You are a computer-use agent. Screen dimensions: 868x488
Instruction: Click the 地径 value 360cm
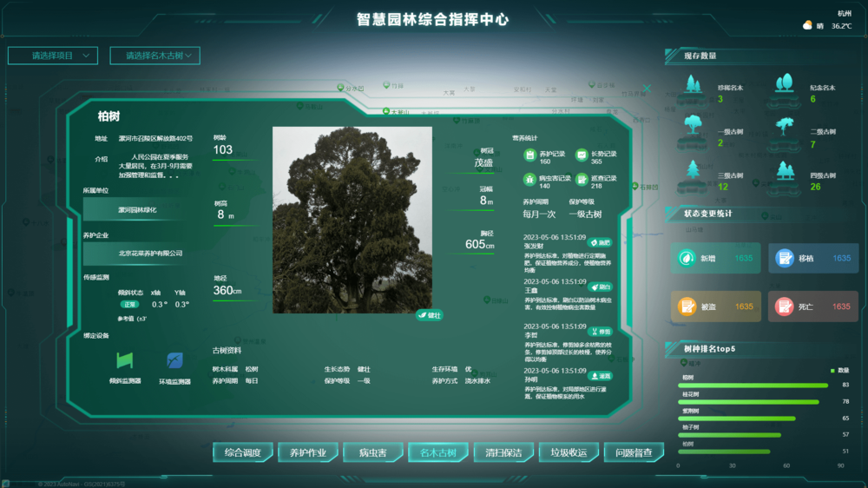click(x=227, y=290)
